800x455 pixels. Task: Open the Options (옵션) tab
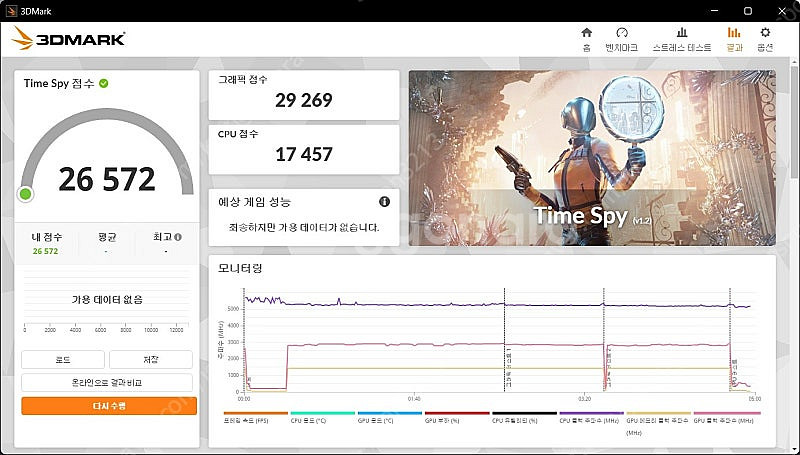point(765,40)
